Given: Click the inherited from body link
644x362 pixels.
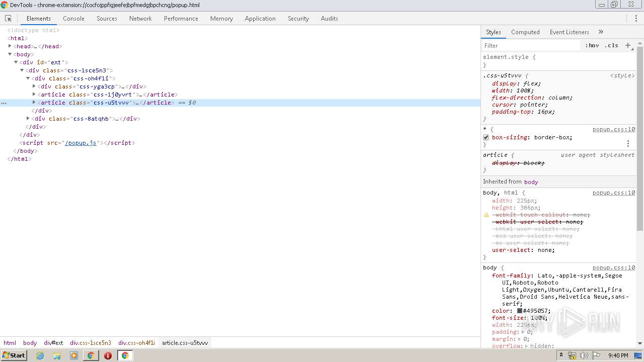Looking at the screenshot, I should coord(531,182).
